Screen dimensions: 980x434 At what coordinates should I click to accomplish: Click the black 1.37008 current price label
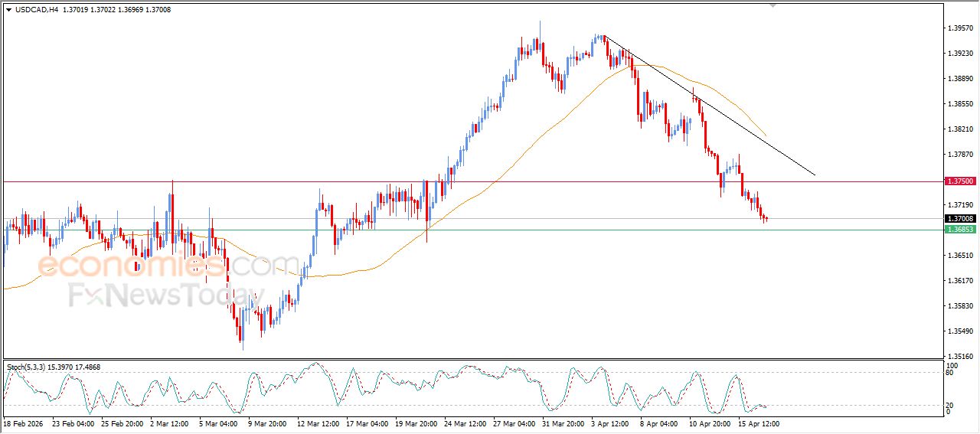click(959, 219)
